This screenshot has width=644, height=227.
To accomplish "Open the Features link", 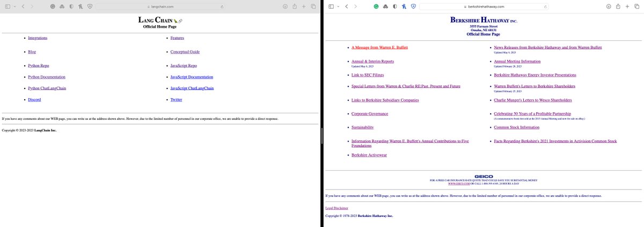I will pos(177,38).
